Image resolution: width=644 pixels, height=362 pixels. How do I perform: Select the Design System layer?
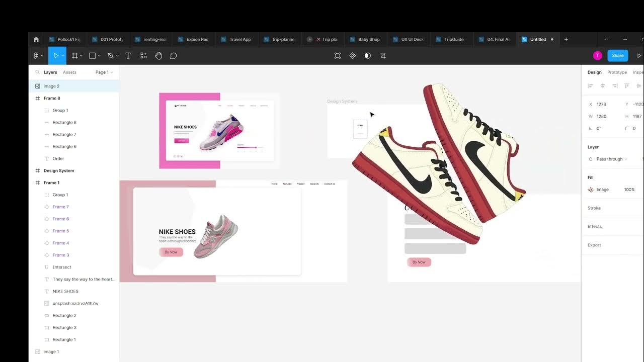pos(74,171)
